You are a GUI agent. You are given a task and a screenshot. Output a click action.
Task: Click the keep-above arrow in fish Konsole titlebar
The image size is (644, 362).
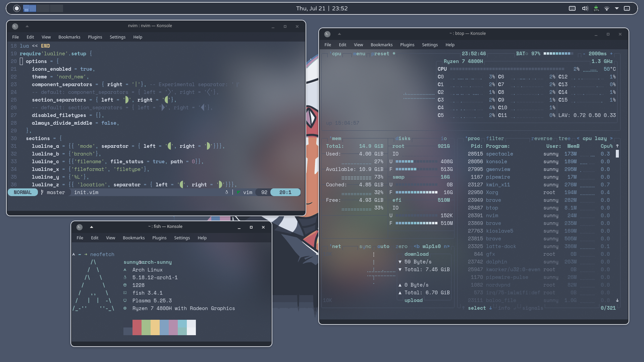91,227
